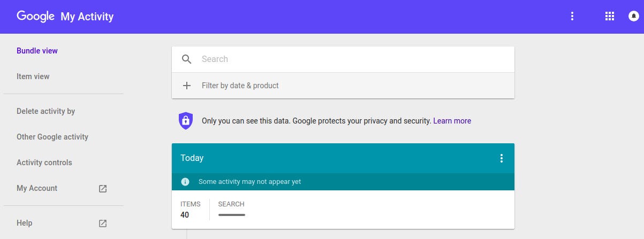The height and width of the screenshot is (239, 644).
Task: Select the SEARCH activity bar
Action: (232, 214)
